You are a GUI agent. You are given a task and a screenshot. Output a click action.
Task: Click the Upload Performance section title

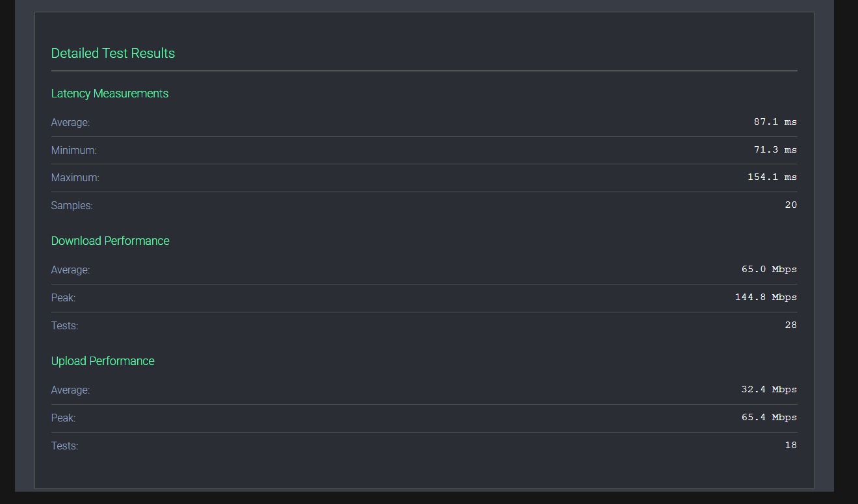click(x=103, y=361)
